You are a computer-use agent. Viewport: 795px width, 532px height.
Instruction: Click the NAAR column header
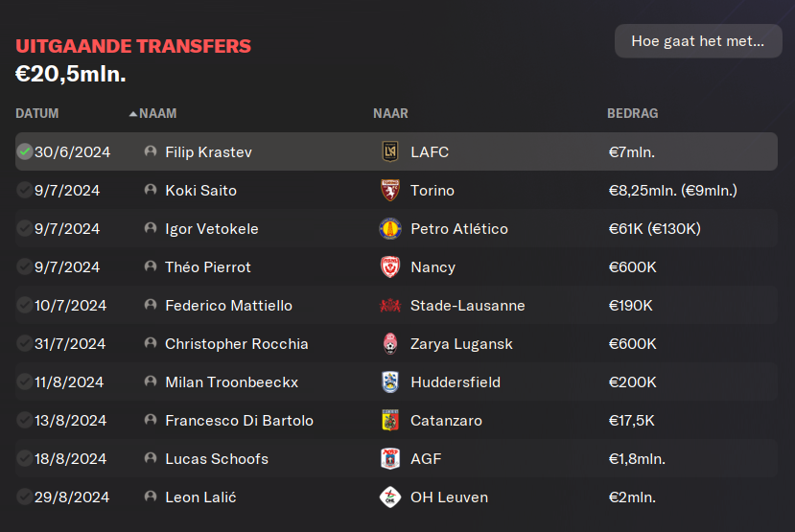pyautogui.click(x=390, y=113)
